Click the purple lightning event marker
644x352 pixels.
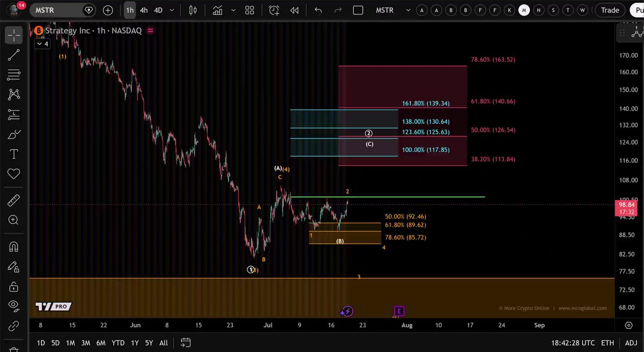click(x=347, y=311)
